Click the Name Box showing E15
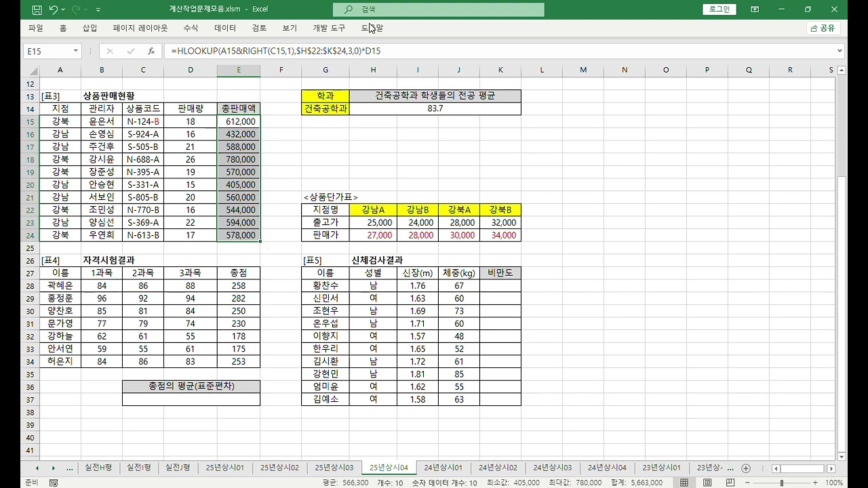868x488 pixels. pos(47,51)
